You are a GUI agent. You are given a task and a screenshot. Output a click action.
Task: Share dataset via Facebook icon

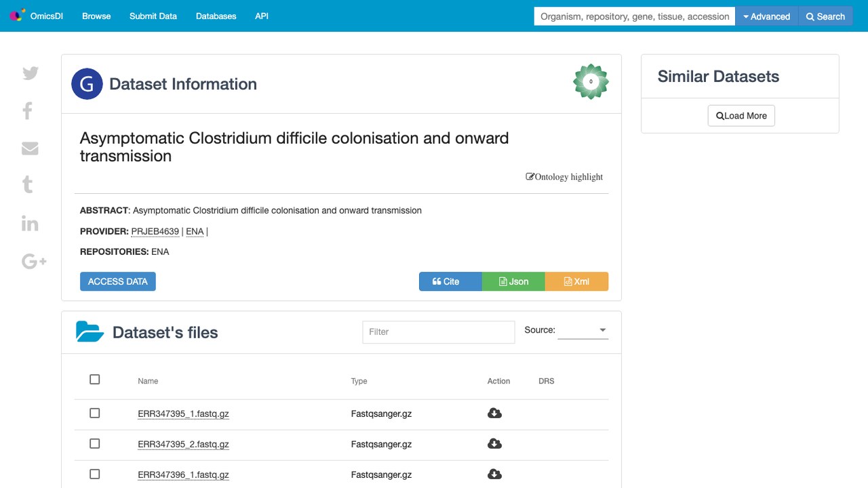tap(28, 110)
